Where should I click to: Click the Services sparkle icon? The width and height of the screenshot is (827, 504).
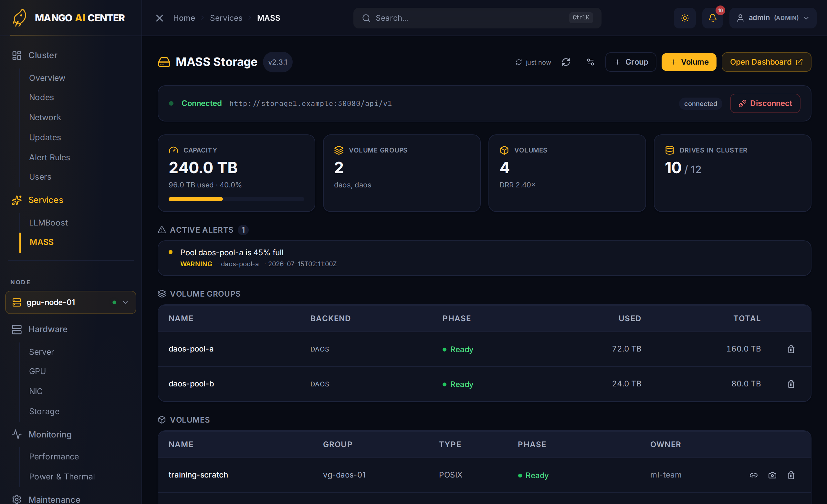17,200
